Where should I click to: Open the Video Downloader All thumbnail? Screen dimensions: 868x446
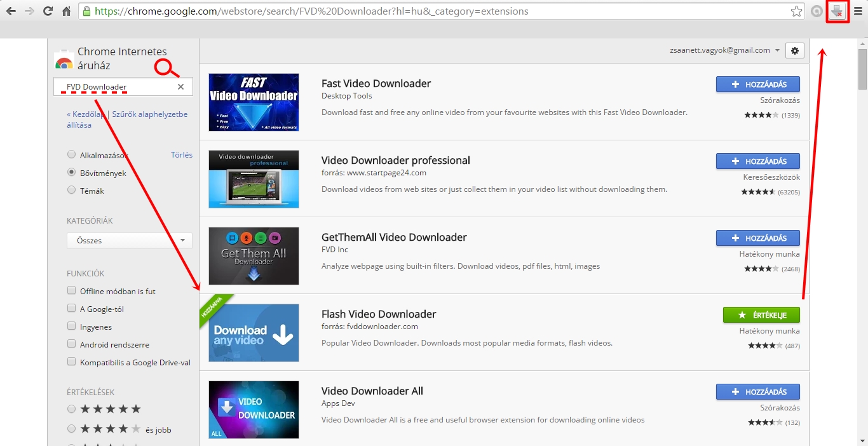click(254, 410)
